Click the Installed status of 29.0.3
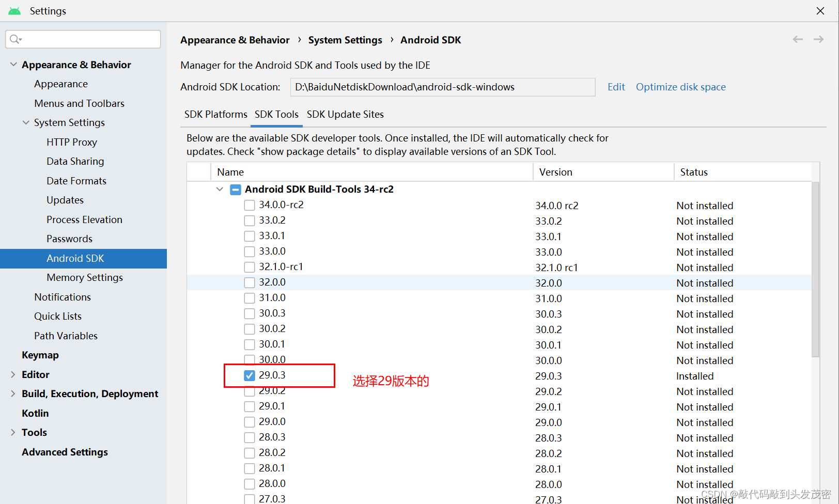This screenshot has width=839, height=504. tap(695, 376)
